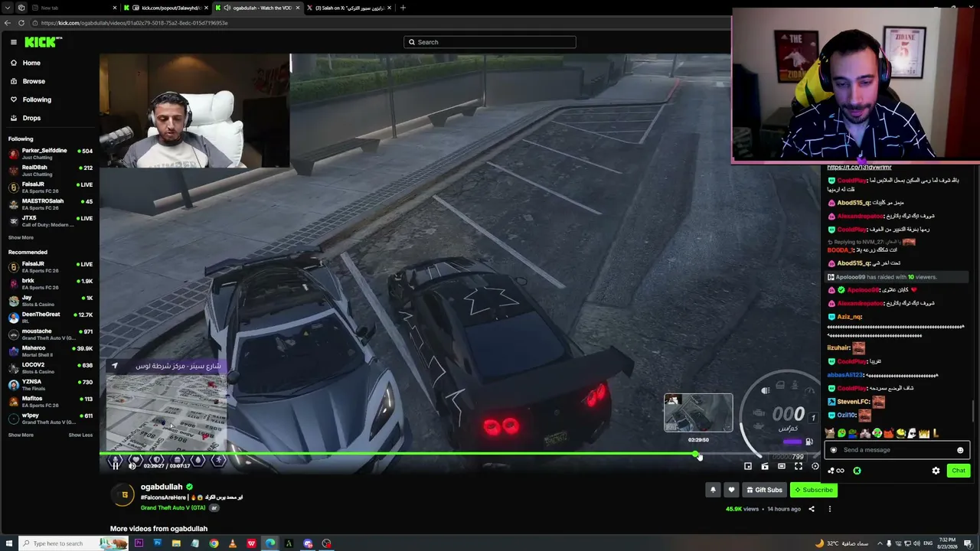Image resolution: width=980 pixels, height=551 pixels.
Task: Collapse recommended list with Show Less
Action: 80,435
